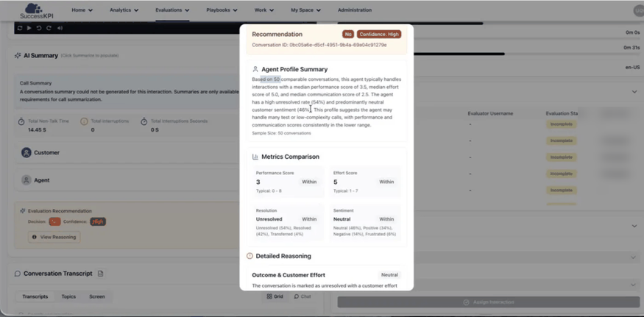This screenshot has width=644, height=317.
Task: Open the My Space dropdown menu
Action: [306, 10]
